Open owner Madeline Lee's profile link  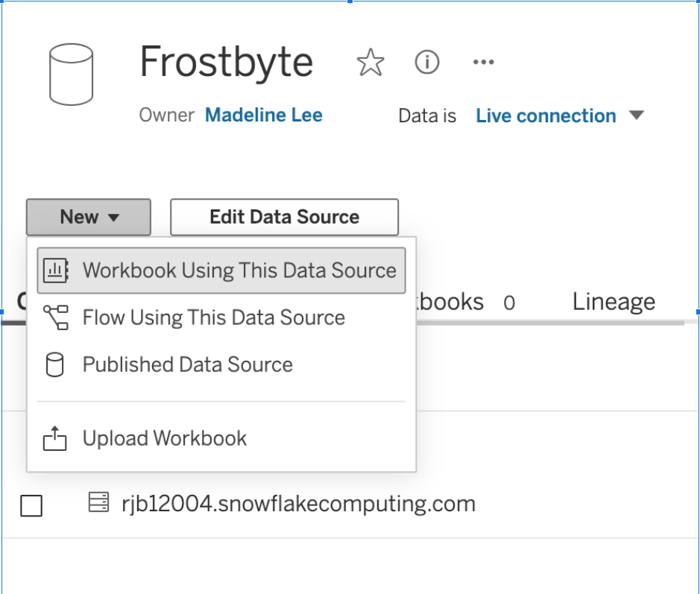tap(263, 116)
